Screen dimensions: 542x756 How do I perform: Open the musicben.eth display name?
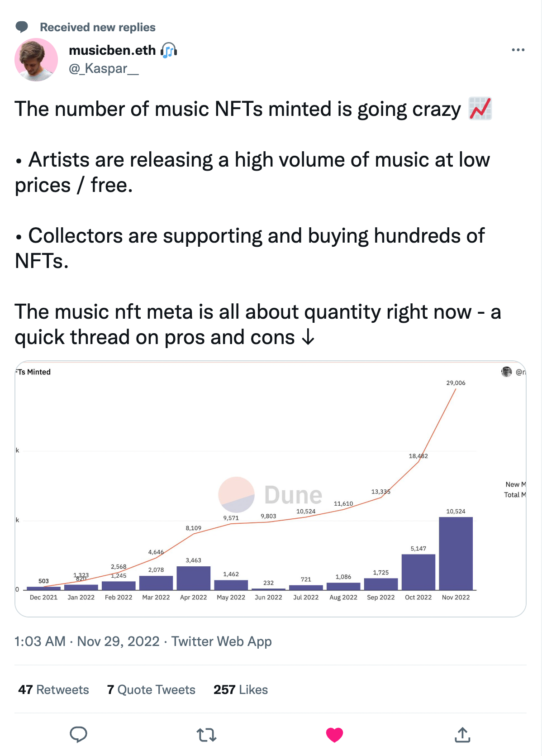(x=112, y=50)
